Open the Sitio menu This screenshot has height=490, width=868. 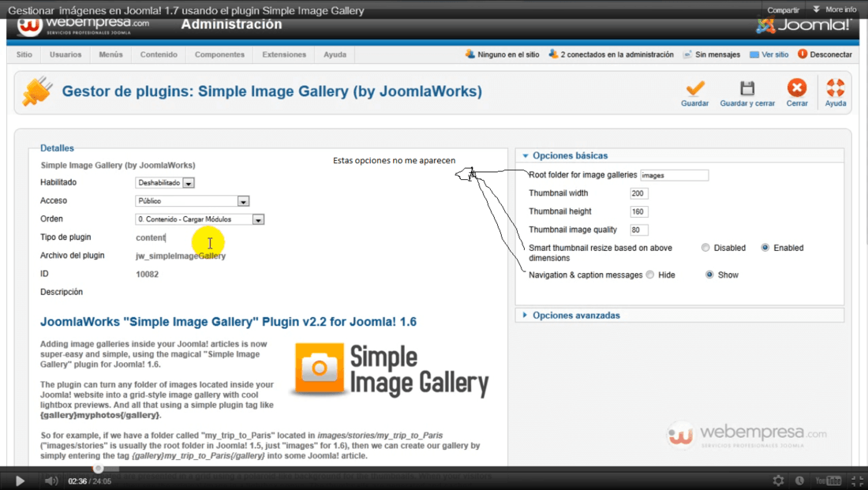pos(24,54)
